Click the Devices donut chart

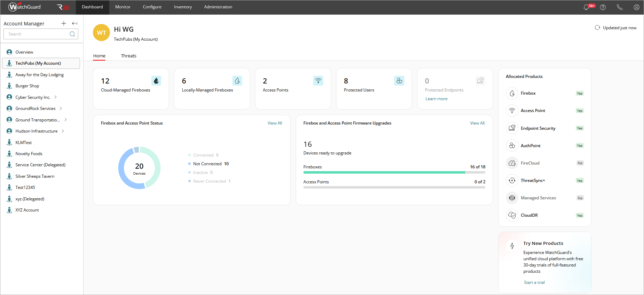[139, 168]
